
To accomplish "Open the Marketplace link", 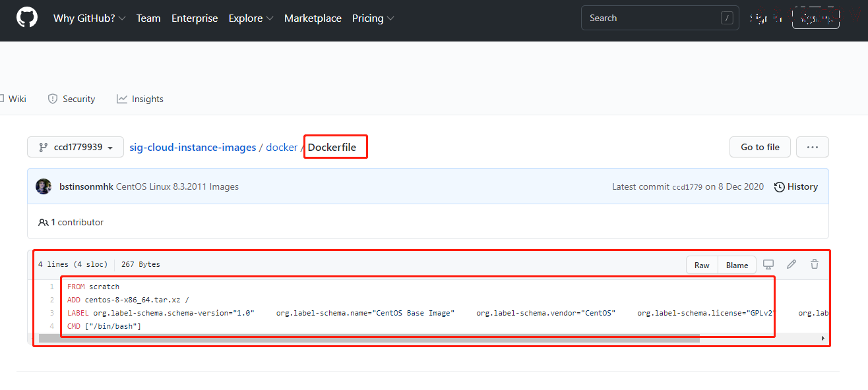I will coord(313,18).
